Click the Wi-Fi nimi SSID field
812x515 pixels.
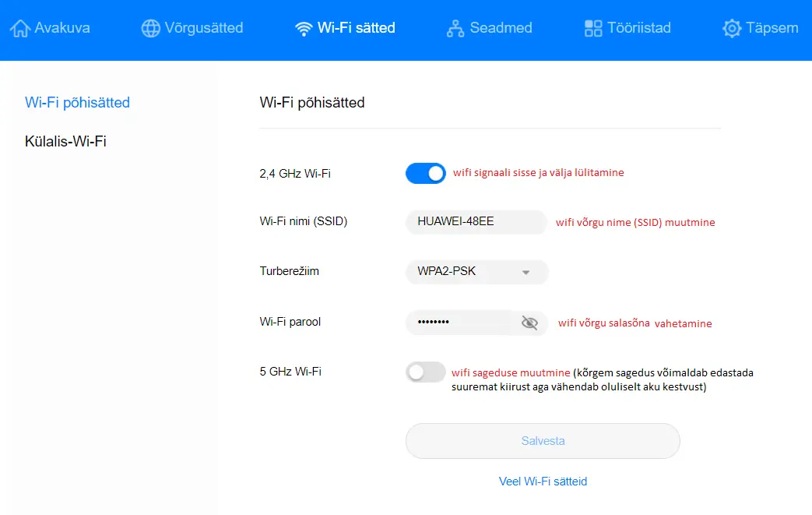(x=476, y=222)
